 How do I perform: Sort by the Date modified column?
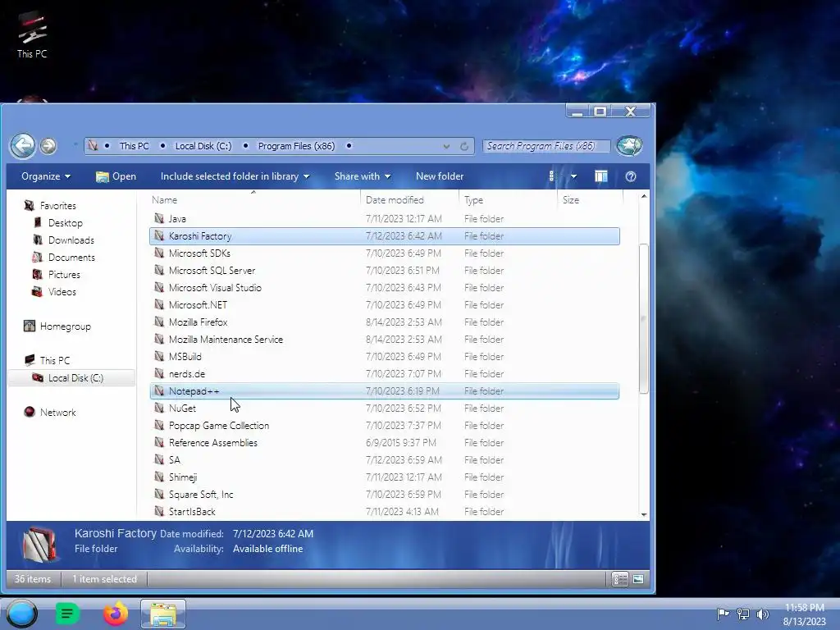[x=409, y=200]
